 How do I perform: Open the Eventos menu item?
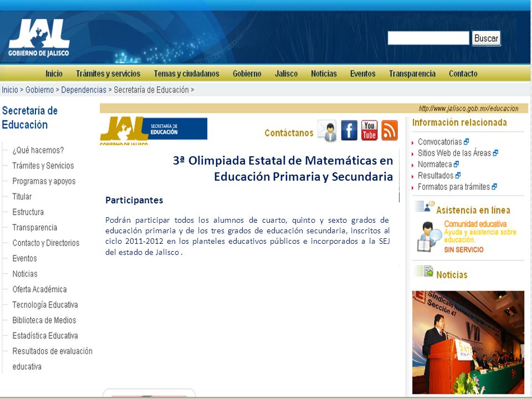click(362, 74)
